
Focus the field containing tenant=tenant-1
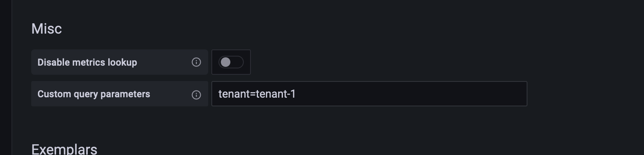(369, 94)
